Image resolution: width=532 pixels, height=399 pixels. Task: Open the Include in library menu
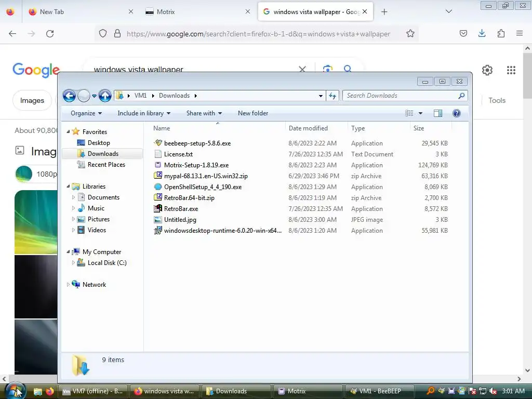(144, 113)
